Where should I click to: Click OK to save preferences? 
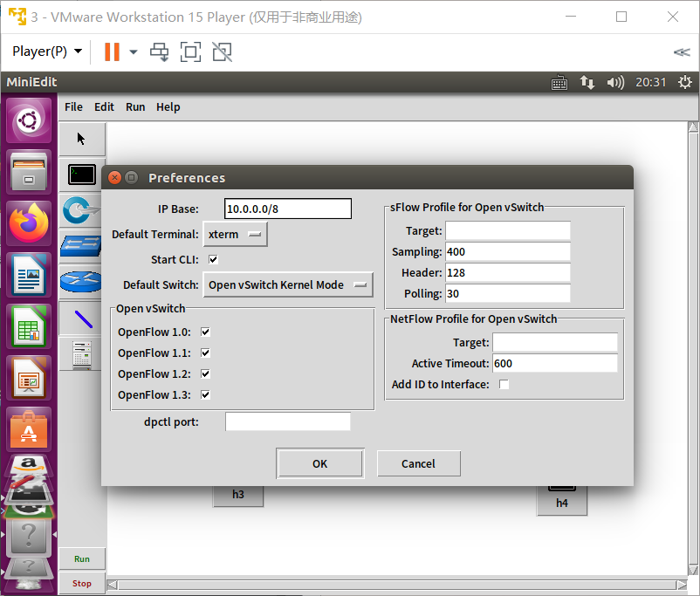[x=320, y=463]
